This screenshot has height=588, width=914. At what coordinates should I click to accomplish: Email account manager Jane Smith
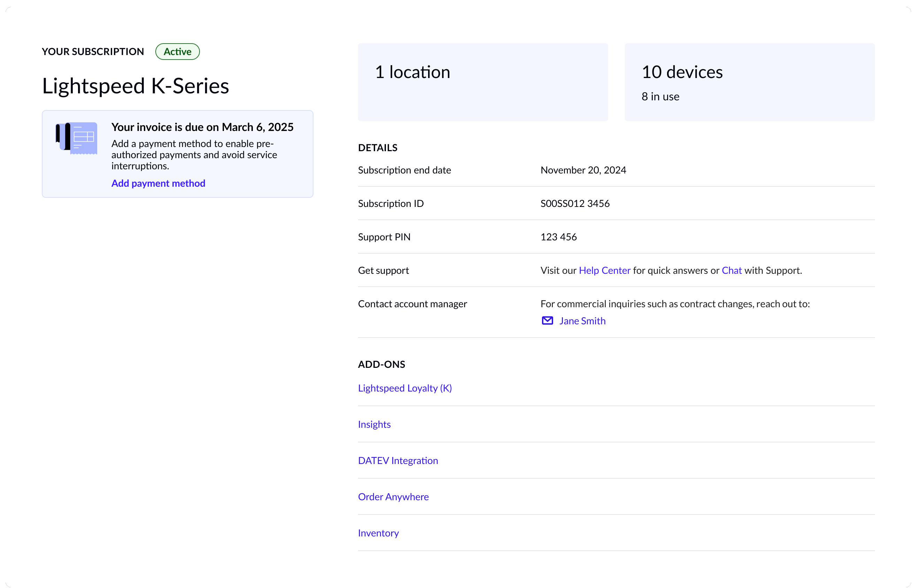click(582, 321)
